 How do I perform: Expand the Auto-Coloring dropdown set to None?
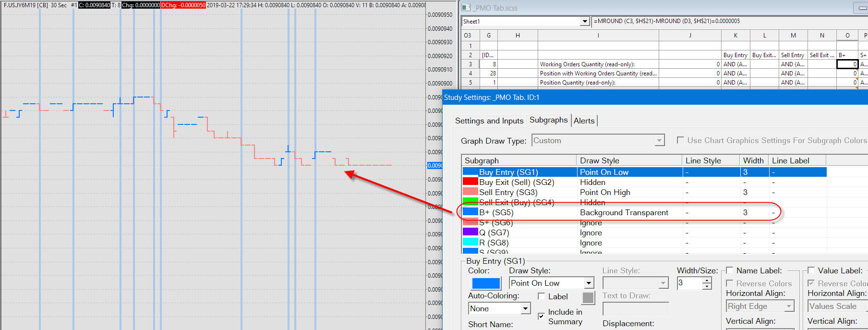coord(526,308)
